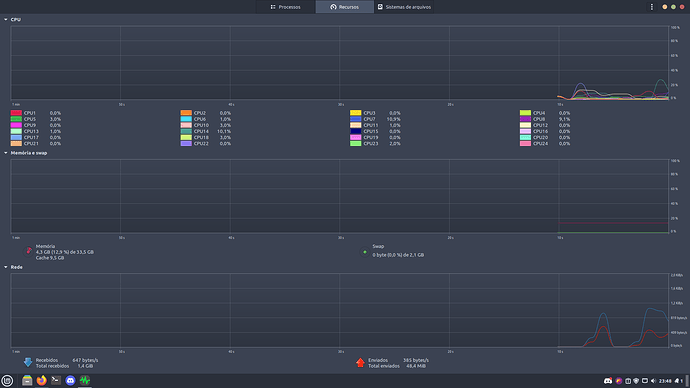Select the Recursos tab

click(x=345, y=7)
